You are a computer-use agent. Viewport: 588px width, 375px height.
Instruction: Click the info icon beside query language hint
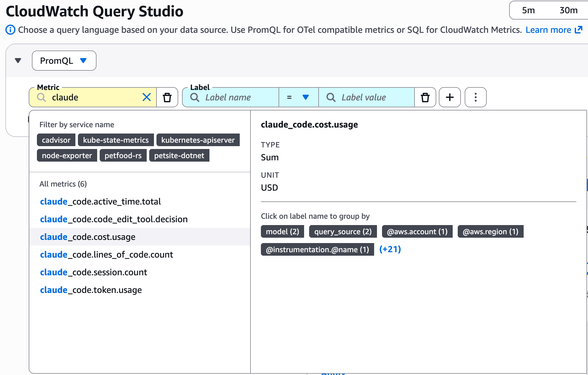10,30
